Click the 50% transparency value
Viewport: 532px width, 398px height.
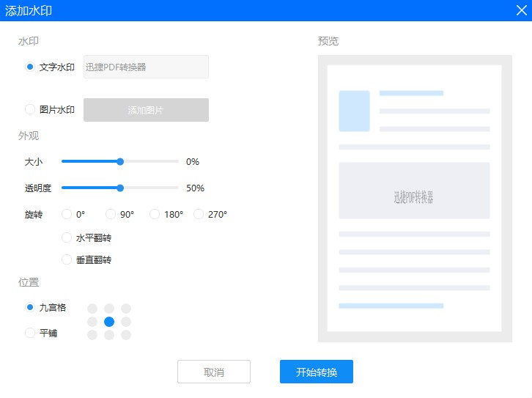click(195, 188)
